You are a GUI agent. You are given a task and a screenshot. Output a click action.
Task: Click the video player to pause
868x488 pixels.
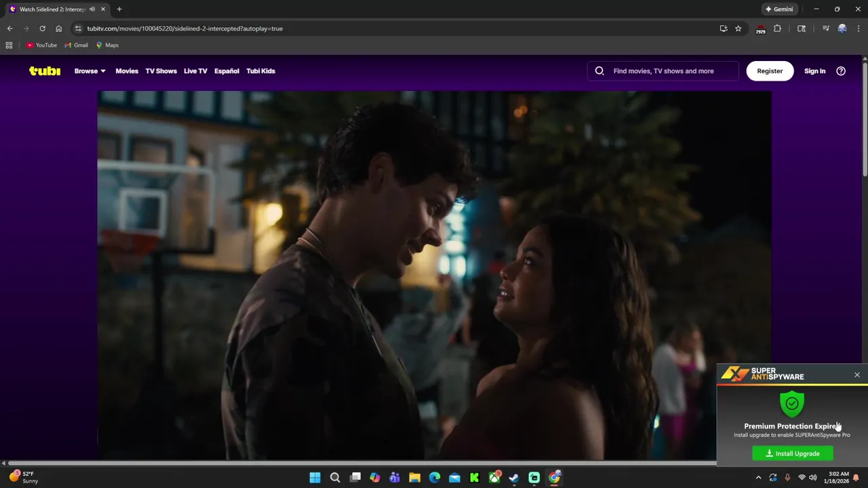click(434, 275)
